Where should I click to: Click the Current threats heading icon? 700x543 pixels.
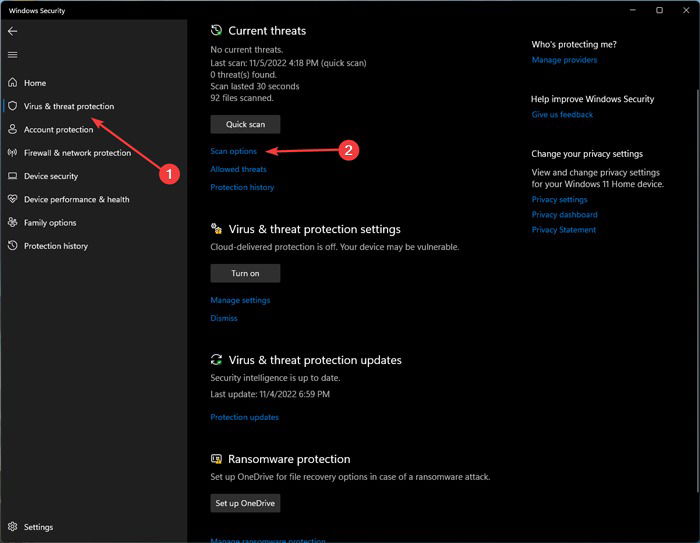216,30
